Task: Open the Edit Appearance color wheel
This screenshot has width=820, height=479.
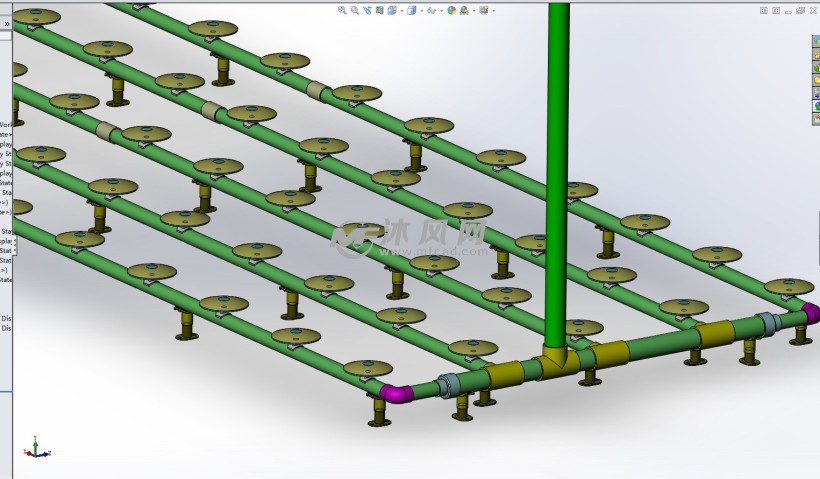Action: (x=452, y=10)
